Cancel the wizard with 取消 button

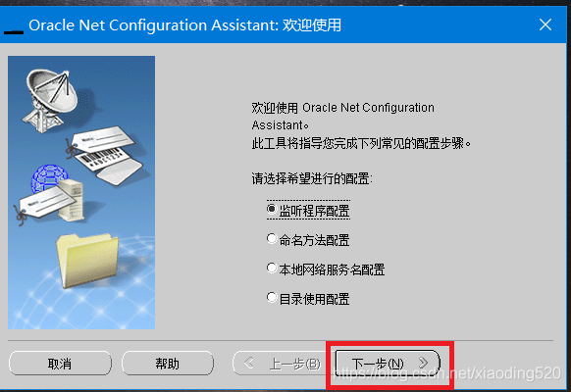(x=60, y=363)
